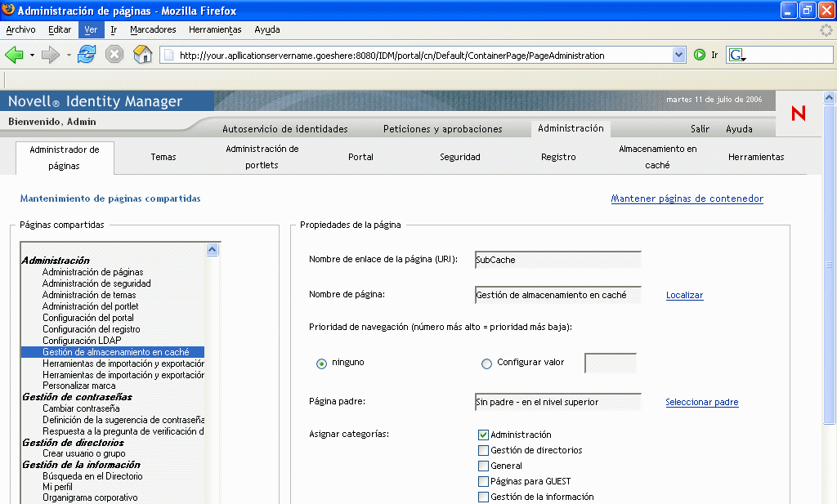This screenshot has width=837, height=504.
Task: Open the Ver menu
Action: pos(91,30)
